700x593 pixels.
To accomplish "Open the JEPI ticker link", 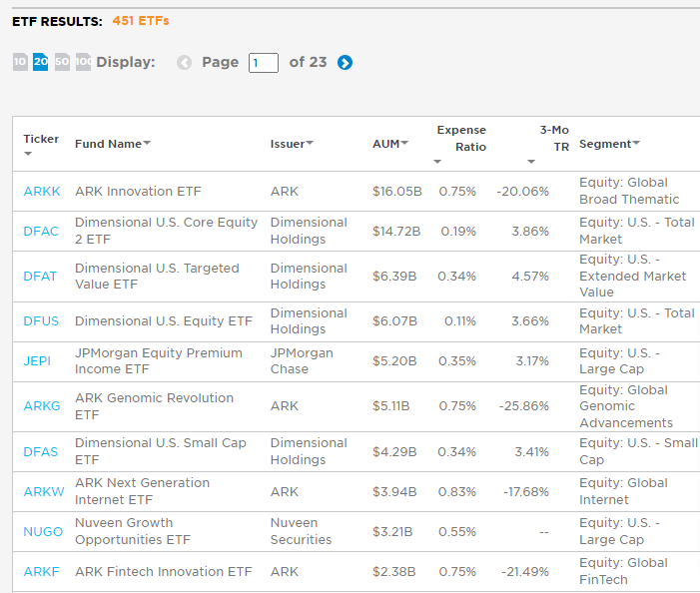I will [x=37, y=361].
